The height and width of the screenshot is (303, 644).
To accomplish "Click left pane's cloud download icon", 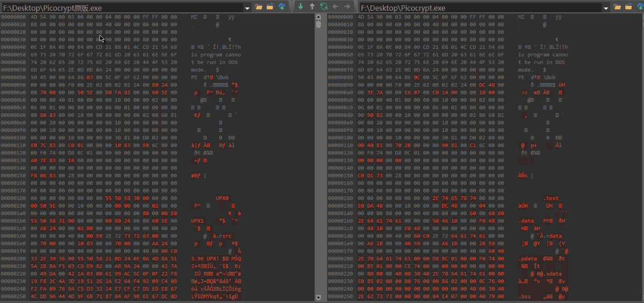I will (282, 7).
